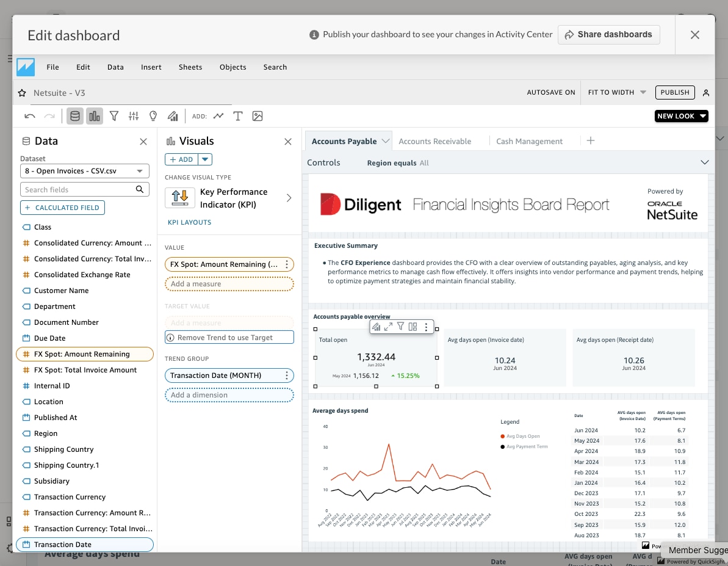The width and height of the screenshot is (728, 566).
Task: Switch to the Cash Management tab
Action: (x=529, y=141)
